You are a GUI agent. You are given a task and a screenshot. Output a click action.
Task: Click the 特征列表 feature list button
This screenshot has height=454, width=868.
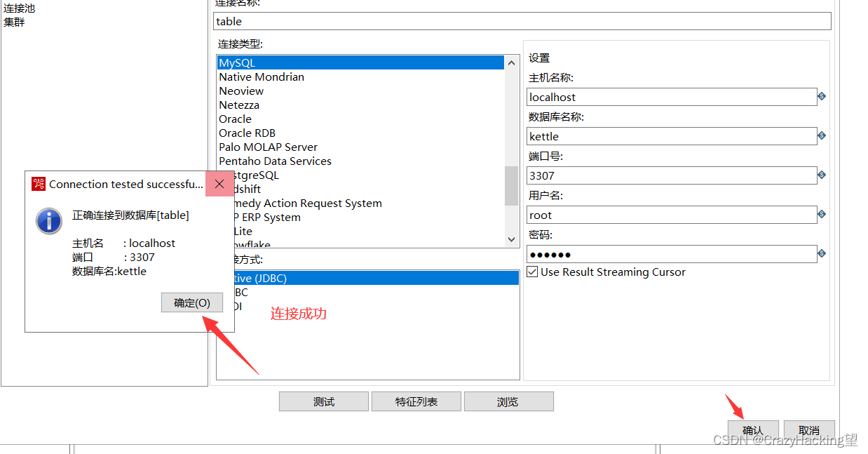pos(416,401)
